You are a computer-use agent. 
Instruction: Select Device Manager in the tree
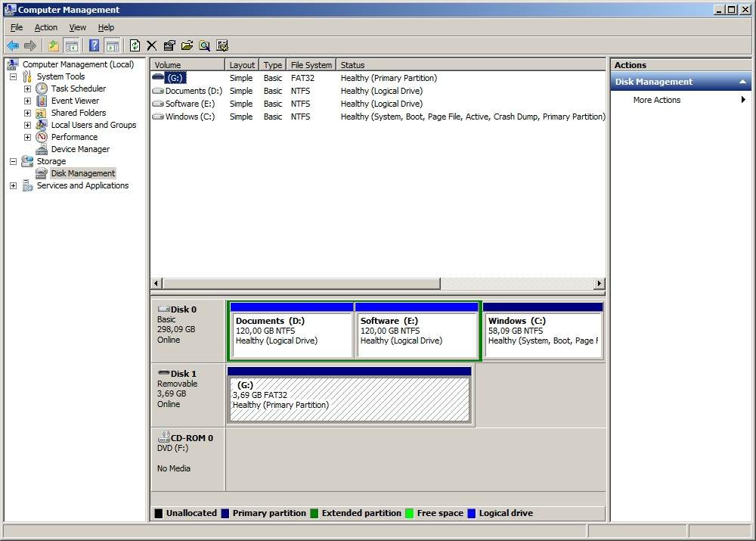[80, 149]
